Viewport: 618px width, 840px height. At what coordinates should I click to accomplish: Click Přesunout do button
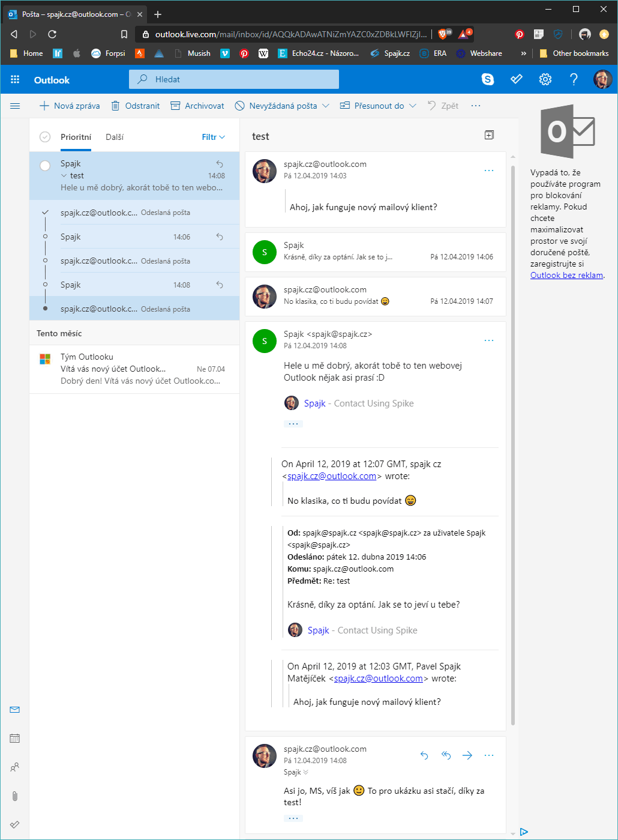372,106
